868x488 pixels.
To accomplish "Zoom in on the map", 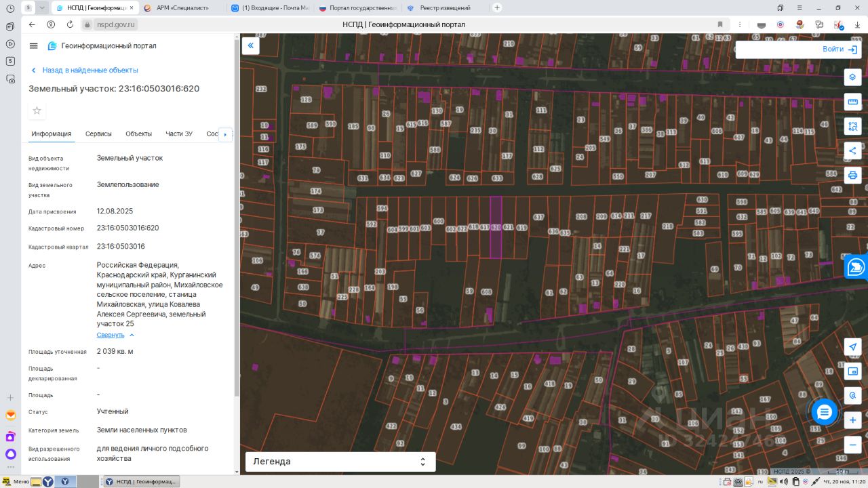I will pyautogui.click(x=852, y=420).
